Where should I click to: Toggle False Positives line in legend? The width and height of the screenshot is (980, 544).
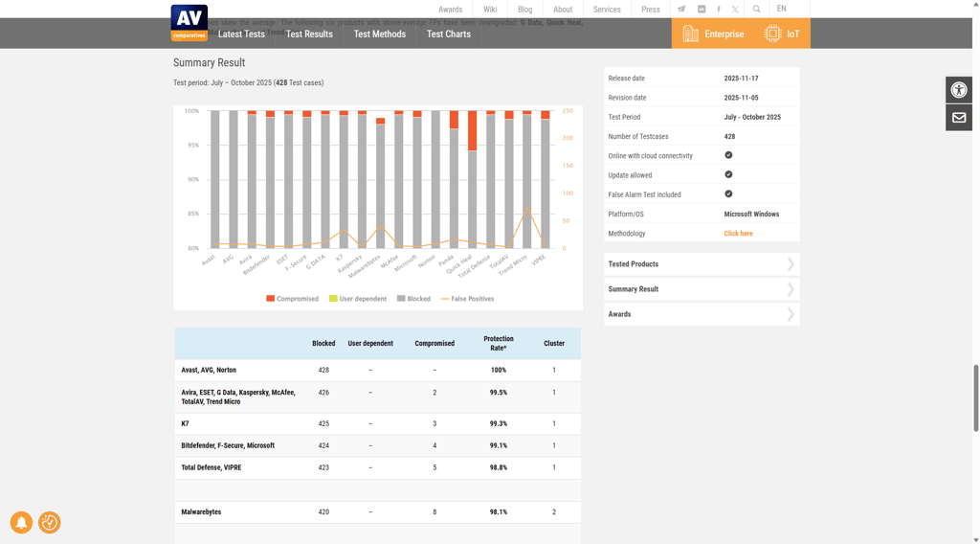coord(467,299)
